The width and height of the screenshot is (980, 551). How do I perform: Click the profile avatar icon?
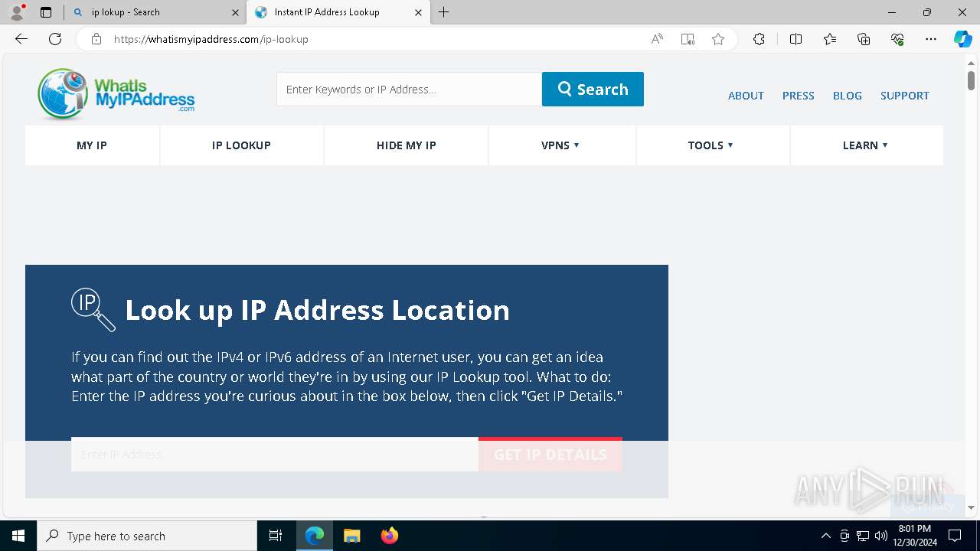[17, 12]
